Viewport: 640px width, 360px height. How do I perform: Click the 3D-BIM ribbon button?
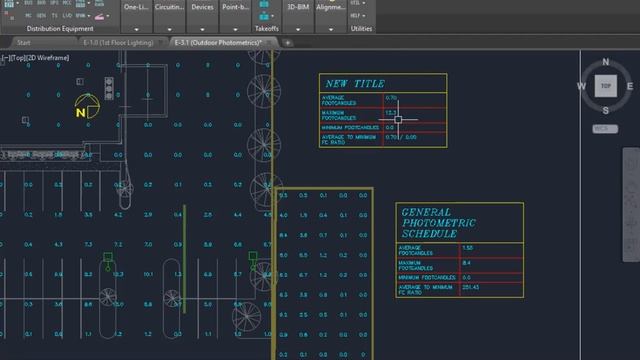[x=298, y=7]
